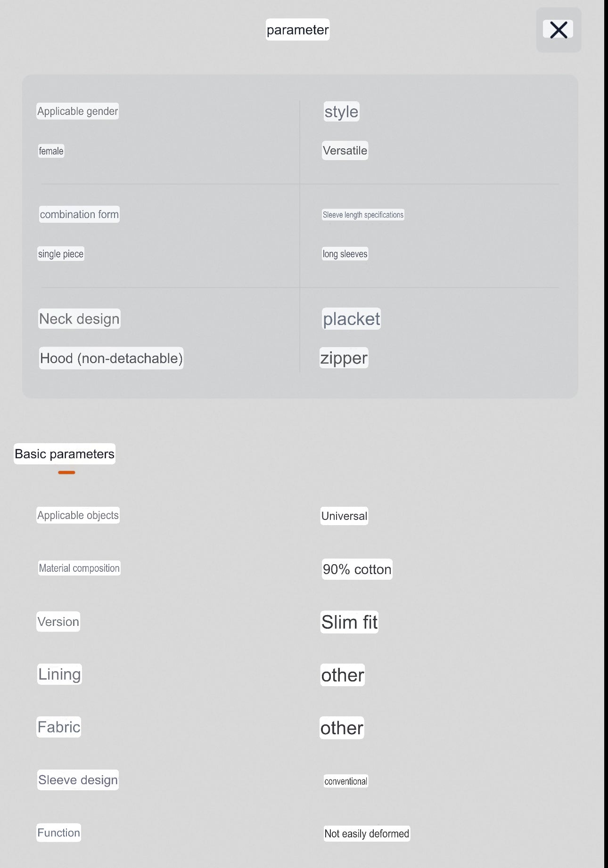The height and width of the screenshot is (868, 608).
Task: Click the zipper placket value
Action: 344,358
